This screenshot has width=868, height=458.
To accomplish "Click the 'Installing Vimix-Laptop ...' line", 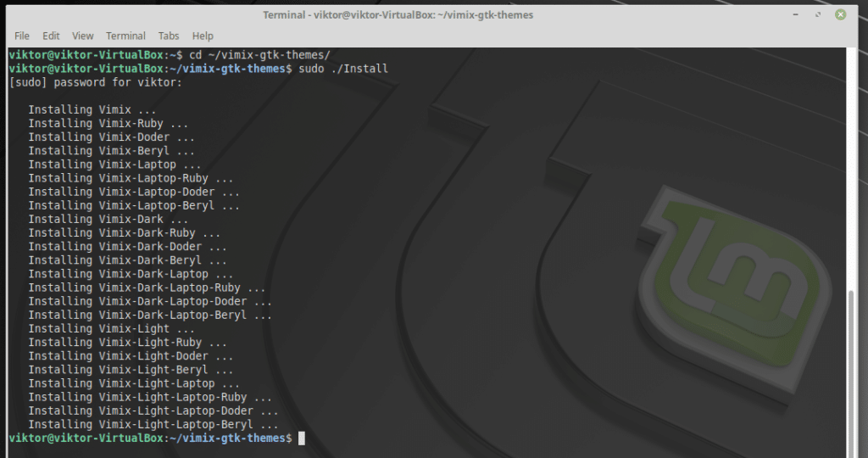I will [114, 165].
